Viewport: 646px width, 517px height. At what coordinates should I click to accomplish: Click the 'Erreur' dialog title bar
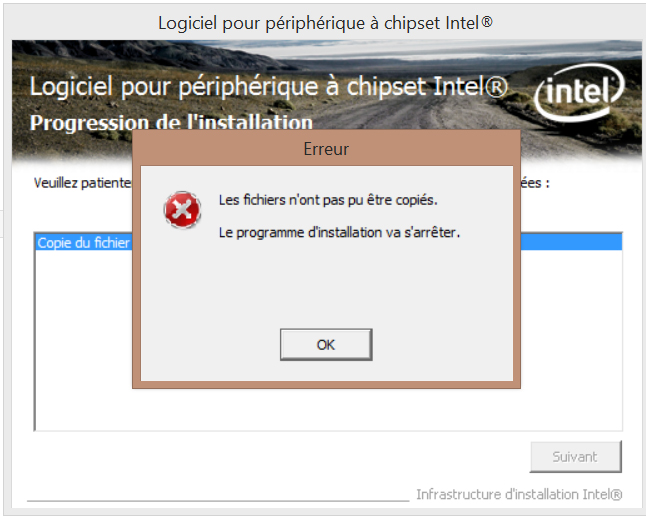pyautogui.click(x=326, y=149)
